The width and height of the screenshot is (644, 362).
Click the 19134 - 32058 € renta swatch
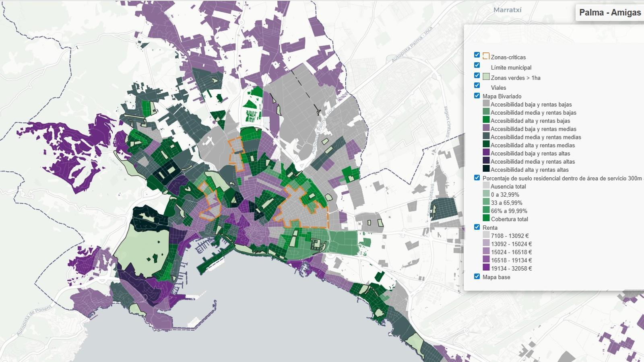[486, 268]
